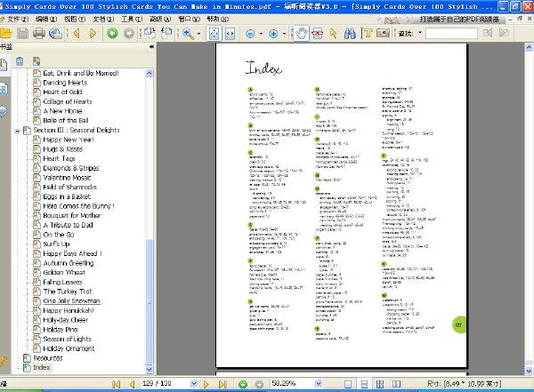The image size is (534, 392).
Task: Click the bookmark panel expand-all icon
Action: [x=20, y=61]
